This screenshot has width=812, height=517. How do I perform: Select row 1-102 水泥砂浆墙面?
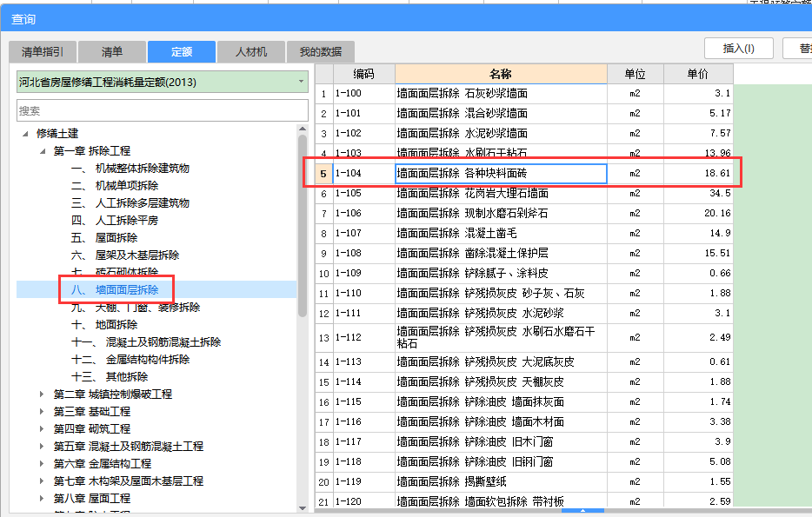(524, 134)
